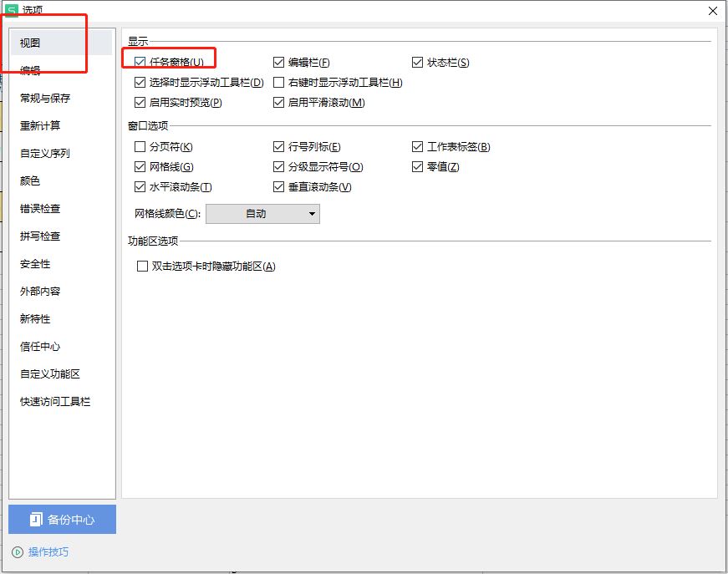Image resolution: width=728 pixels, height=574 pixels.
Task: Toggle 启用平滑滚动(M) checkbox
Action: click(278, 102)
